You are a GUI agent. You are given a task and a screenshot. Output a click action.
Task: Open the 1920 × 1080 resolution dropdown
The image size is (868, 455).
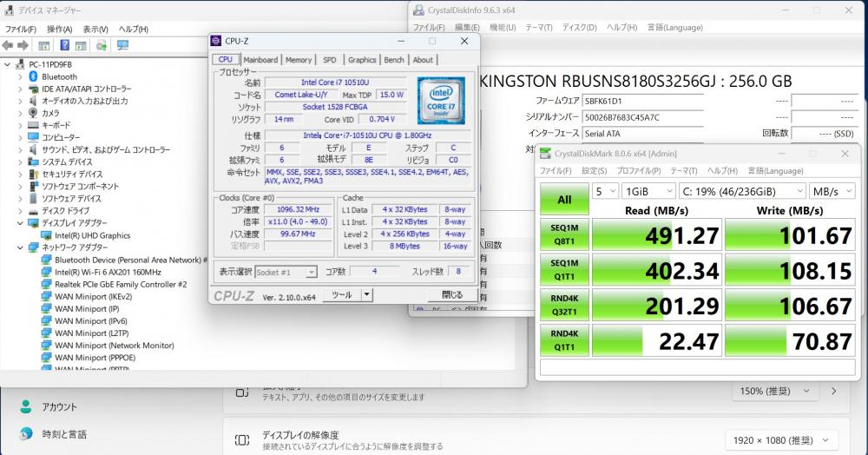(781, 440)
